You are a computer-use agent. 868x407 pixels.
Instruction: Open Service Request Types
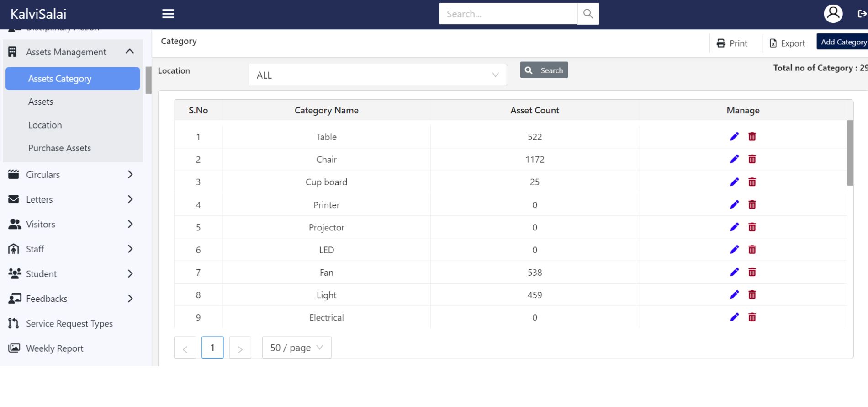pyautogui.click(x=69, y=323)
